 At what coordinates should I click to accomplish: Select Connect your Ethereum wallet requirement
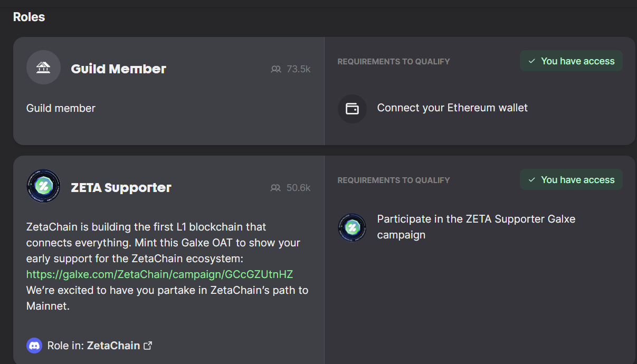[x=452, y=108]
